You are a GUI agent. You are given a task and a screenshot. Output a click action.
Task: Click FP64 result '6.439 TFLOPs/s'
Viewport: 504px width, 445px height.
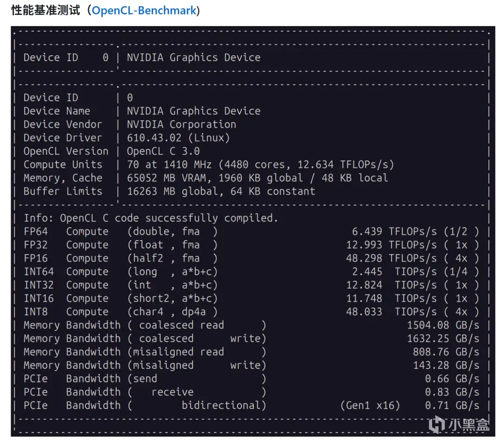pyautogui.click(x=394, y=231)
